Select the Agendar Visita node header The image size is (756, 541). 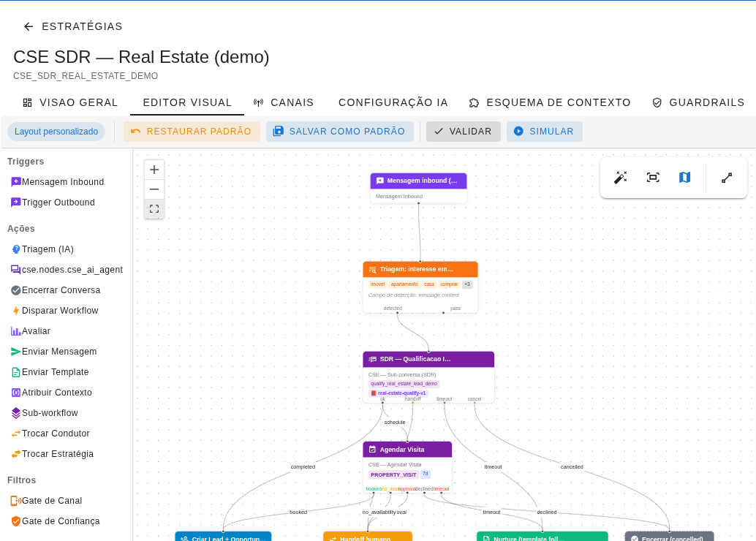pyautogui.click(x=407, y=450)
